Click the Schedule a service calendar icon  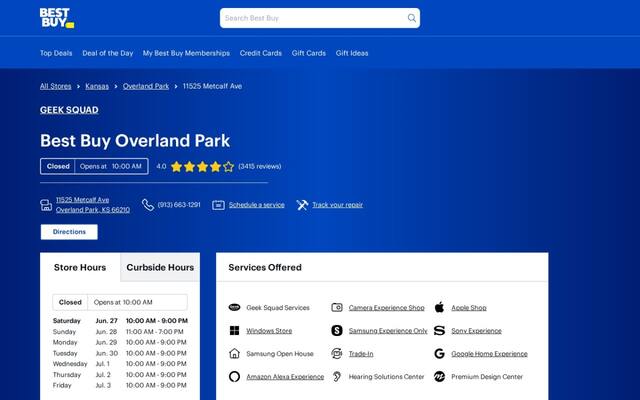pyautogui.click(x=218, y=205)
